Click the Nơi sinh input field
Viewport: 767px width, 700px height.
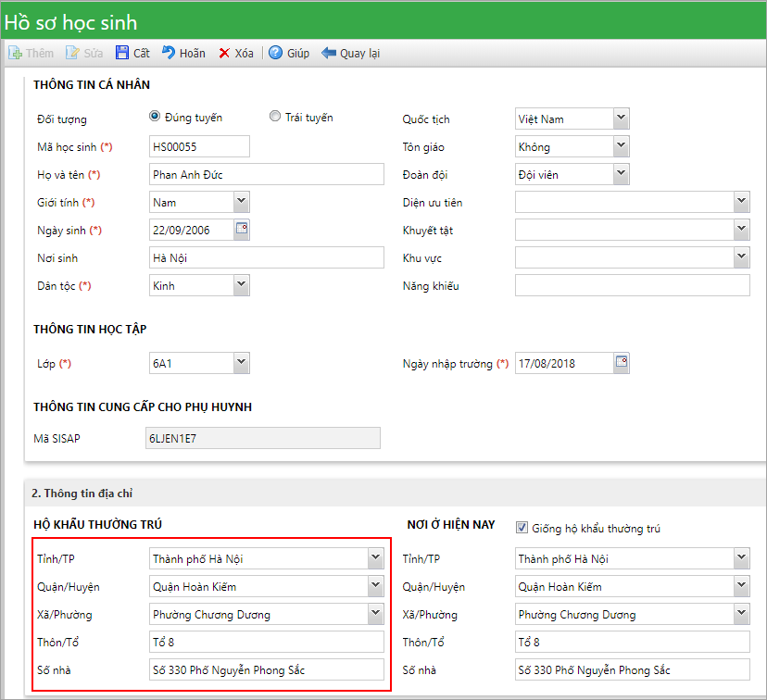(x=267, y=257)
